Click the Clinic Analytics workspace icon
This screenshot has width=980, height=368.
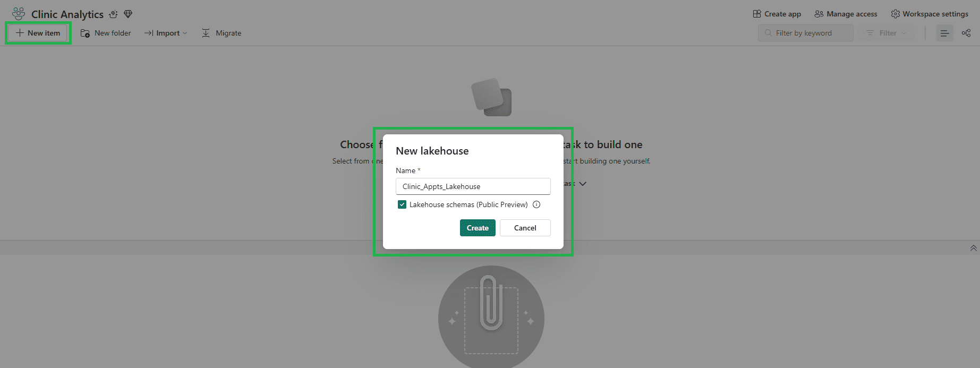point(19,14)
